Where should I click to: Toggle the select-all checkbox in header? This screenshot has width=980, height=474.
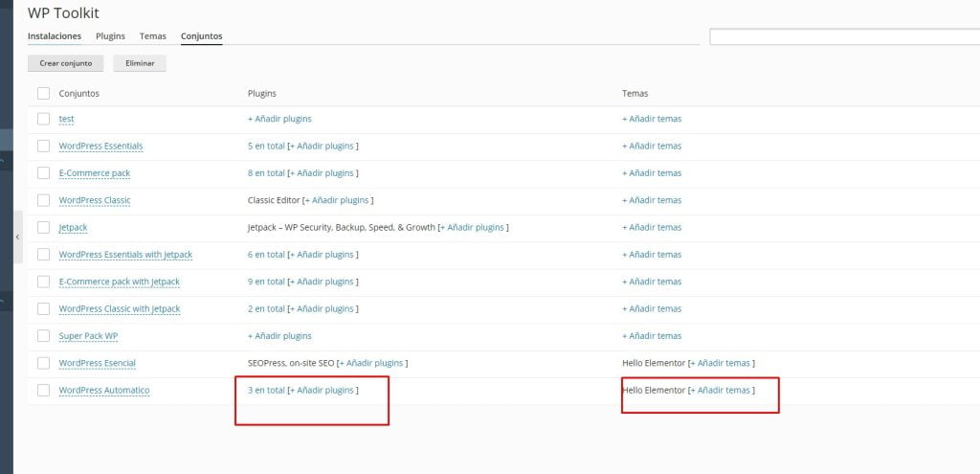[x=43, y=93]
